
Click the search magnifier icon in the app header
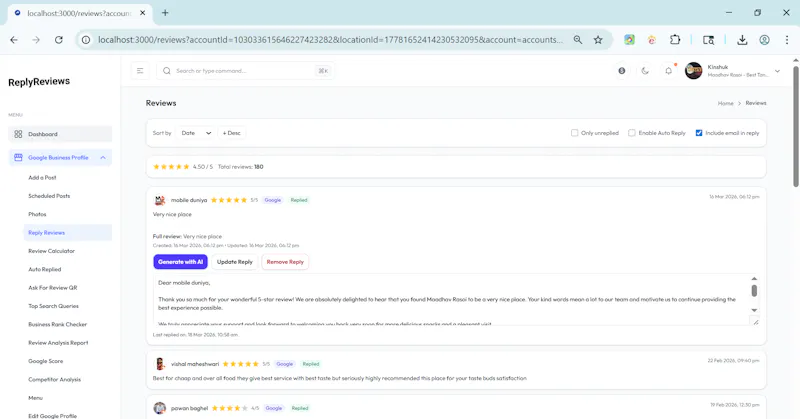pyautogui.click(x=167, y=71)
